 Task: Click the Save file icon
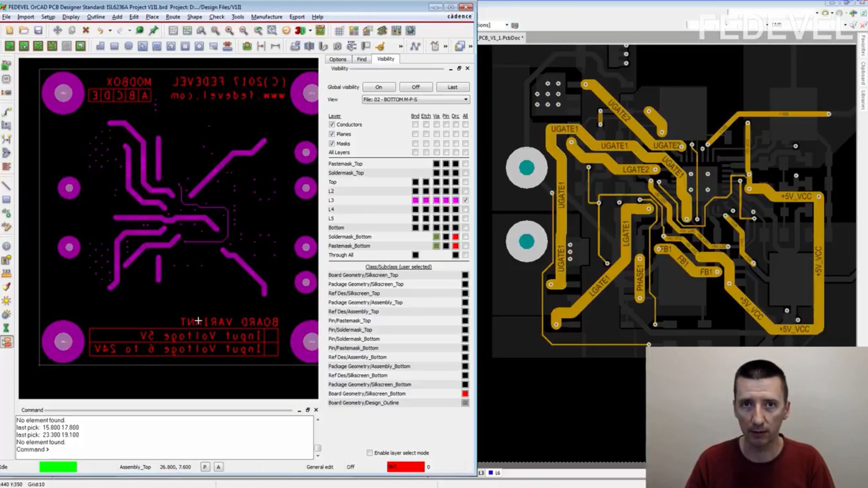[x=38, y=31]
